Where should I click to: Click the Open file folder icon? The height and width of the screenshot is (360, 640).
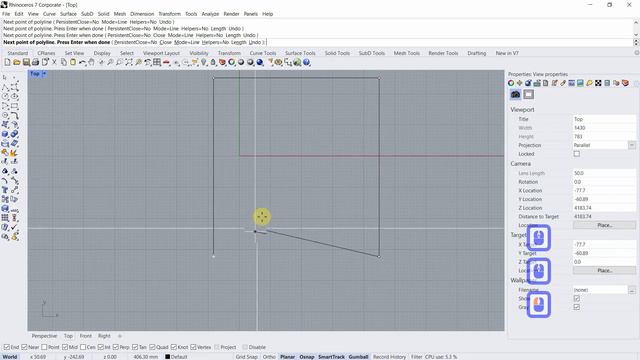point(16,62)
